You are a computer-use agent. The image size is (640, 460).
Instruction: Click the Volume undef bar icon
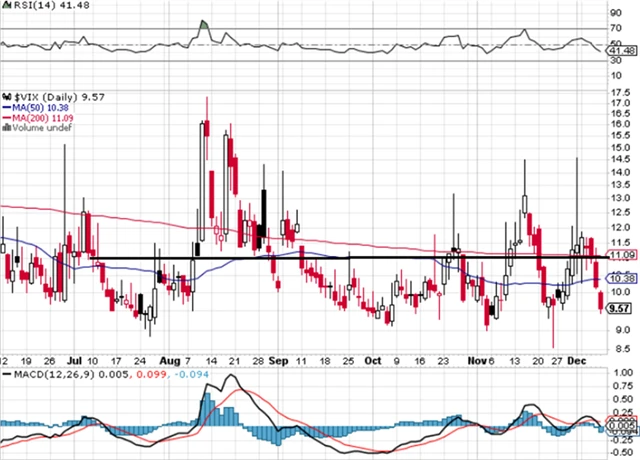(x=4, y=128)
